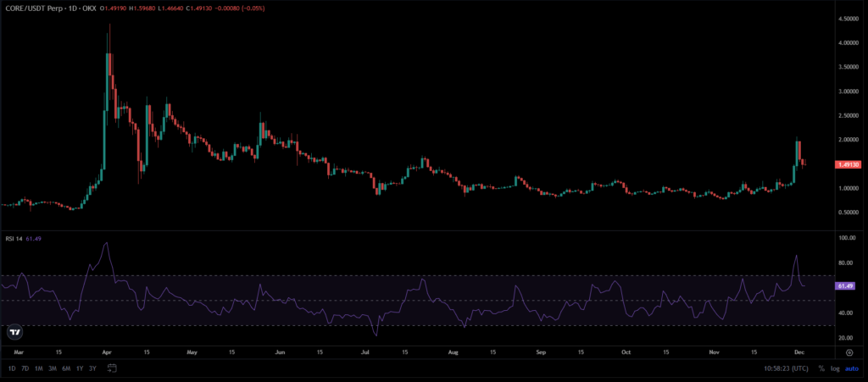Toggle log scale mode

tap(834, 368)
